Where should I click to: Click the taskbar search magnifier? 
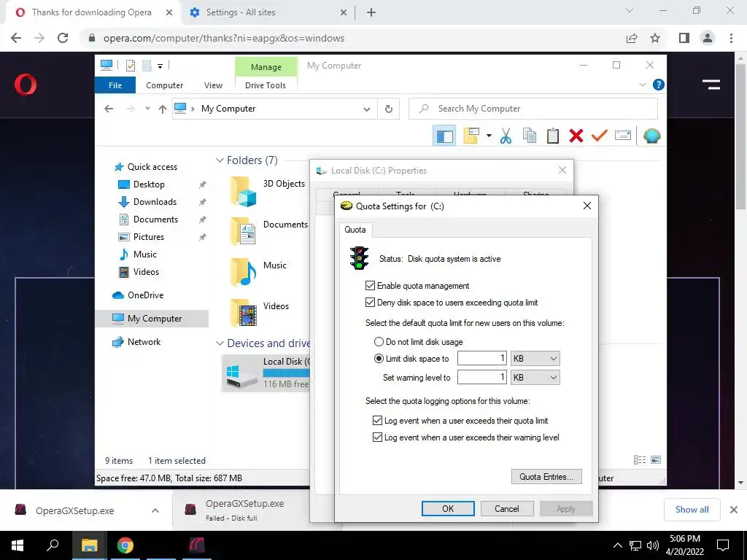coord(53,544)
